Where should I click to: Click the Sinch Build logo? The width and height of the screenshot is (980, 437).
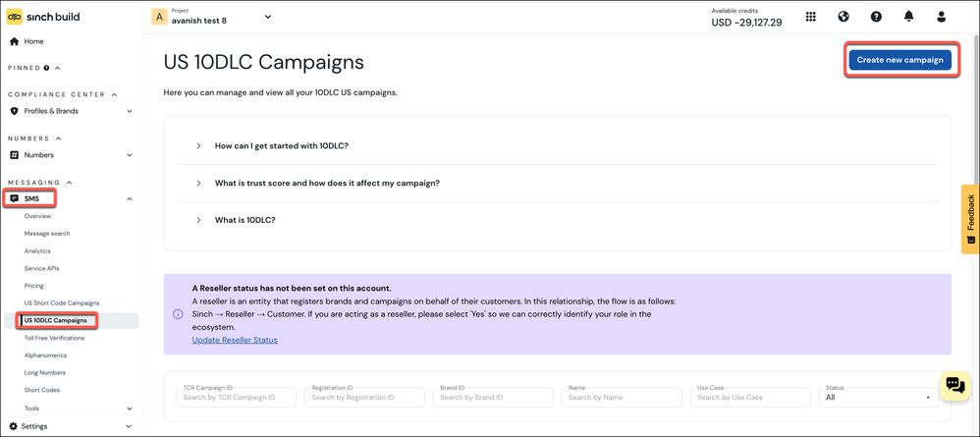point(42,17)
